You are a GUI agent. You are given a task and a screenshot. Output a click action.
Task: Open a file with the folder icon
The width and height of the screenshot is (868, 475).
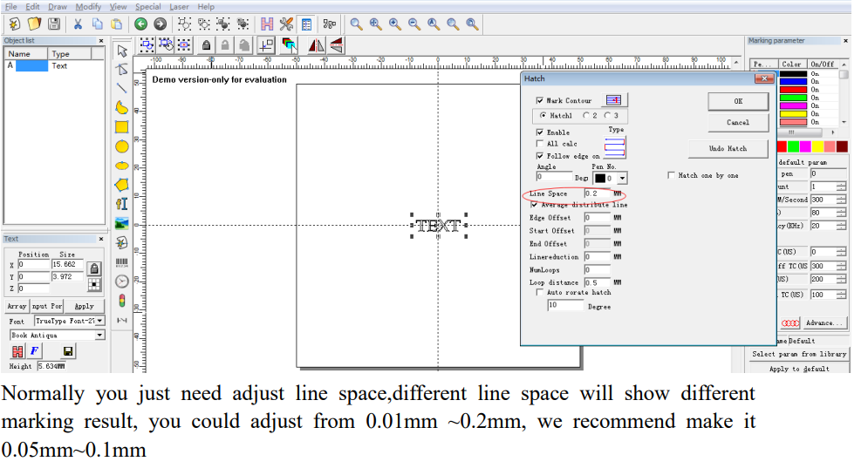[34, 24]
